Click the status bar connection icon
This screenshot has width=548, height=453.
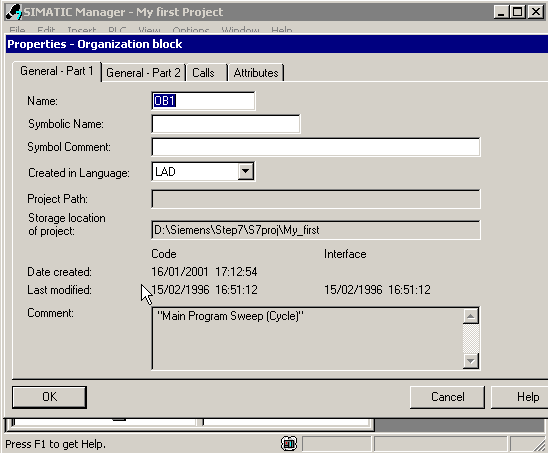[x=289, y=444]
